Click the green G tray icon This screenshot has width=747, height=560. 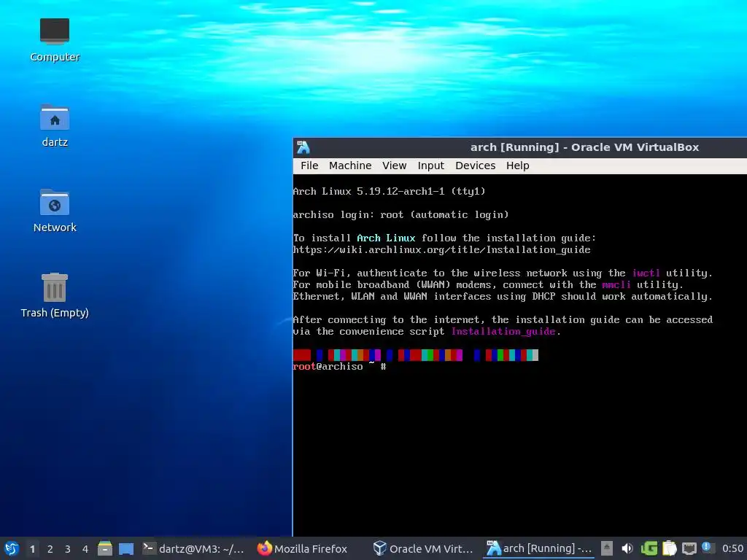point(649,548)
